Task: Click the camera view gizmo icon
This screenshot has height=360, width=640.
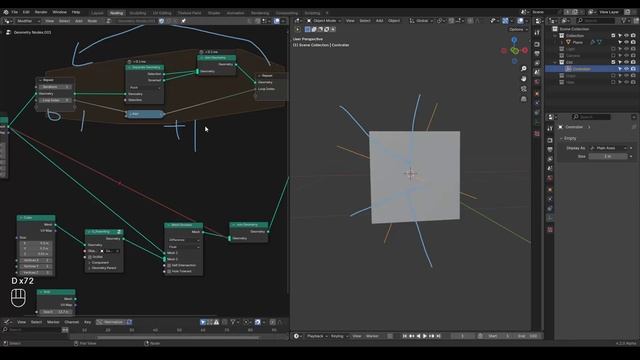Action: coord(524,89)
